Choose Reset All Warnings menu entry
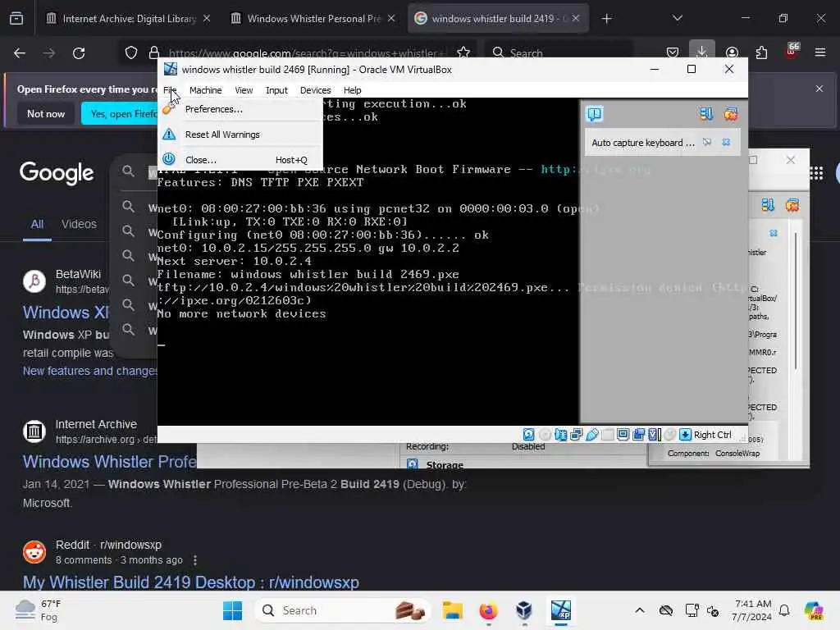The height and width of the screenshot is (630, 840). 240,135
